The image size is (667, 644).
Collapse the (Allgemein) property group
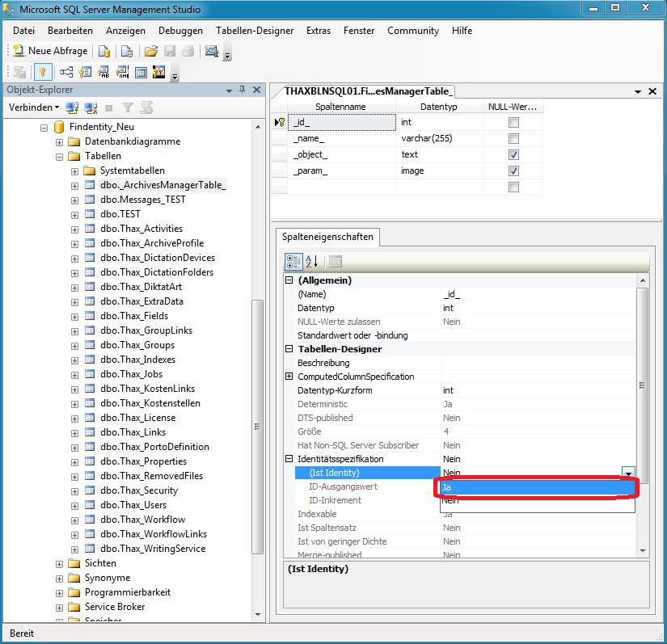point(289,280)
